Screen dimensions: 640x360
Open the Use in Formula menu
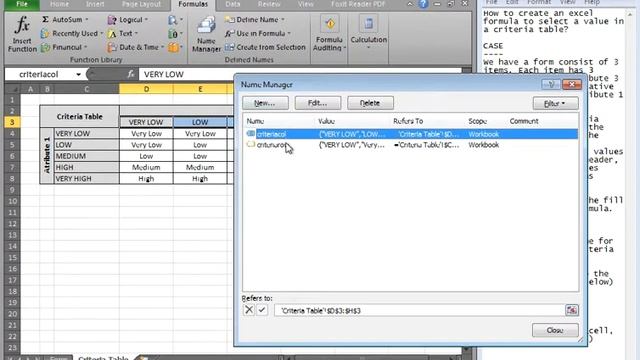tap(258, 33)
